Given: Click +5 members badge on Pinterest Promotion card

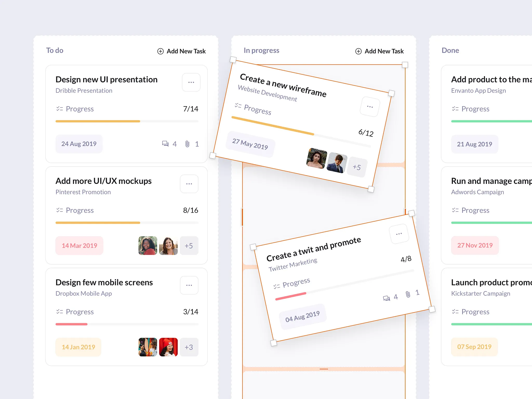Looking at the screenshot, I should coord(189,245).
